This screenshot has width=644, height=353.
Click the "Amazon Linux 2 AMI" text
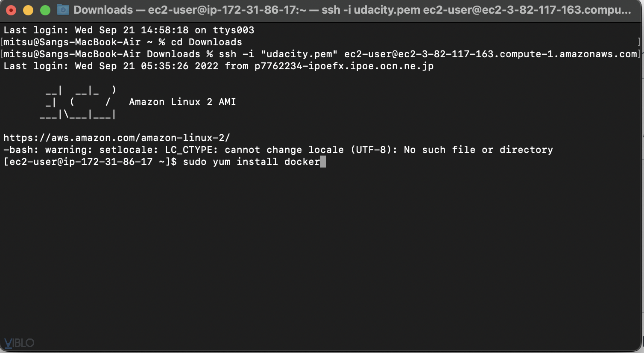click(x=182, y=102)
